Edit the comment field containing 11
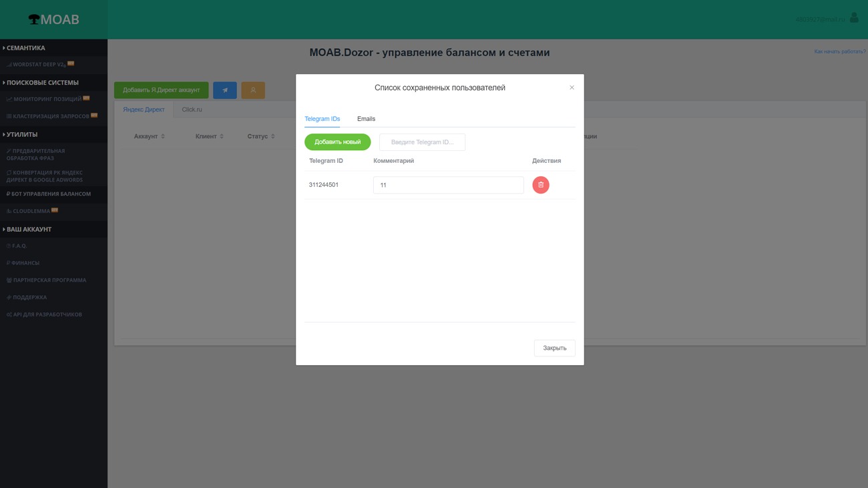The image size is (868, 488). coord(448,185)
